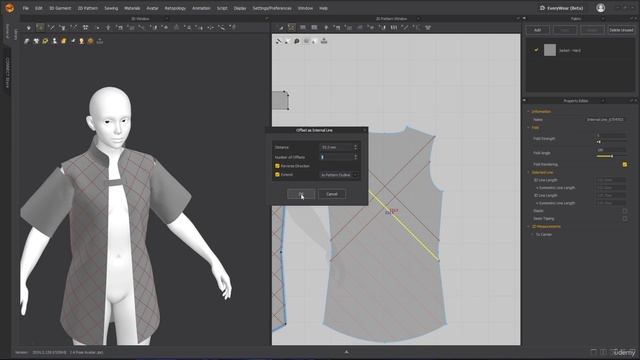Click the last icon in 2D view options row
Viewport: 640px width, 360px height.
pos(324,41)
